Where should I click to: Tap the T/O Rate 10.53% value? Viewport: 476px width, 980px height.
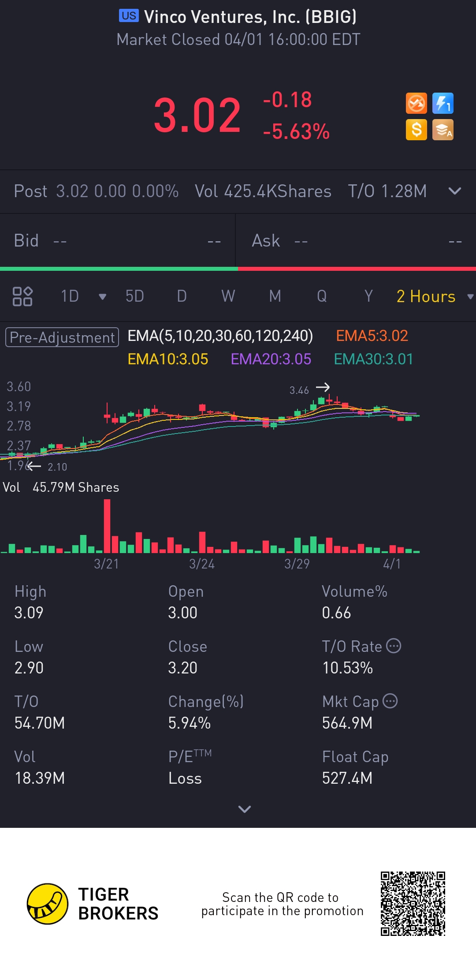347,668
